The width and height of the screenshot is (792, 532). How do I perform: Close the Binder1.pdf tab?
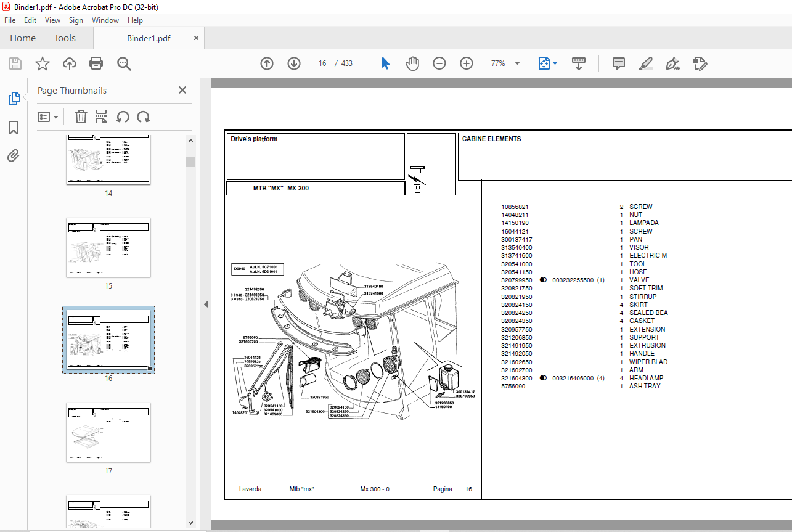[197, 38]
